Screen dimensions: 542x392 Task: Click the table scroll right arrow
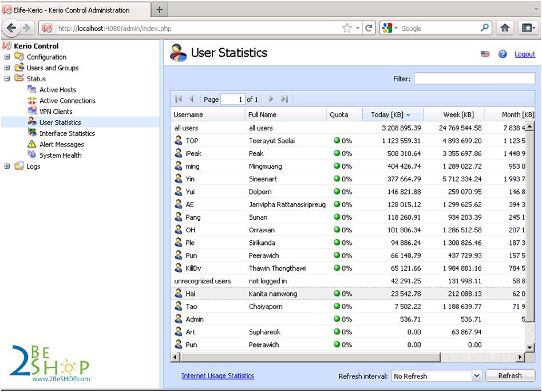pyautogui.click(x=520, y=357)
